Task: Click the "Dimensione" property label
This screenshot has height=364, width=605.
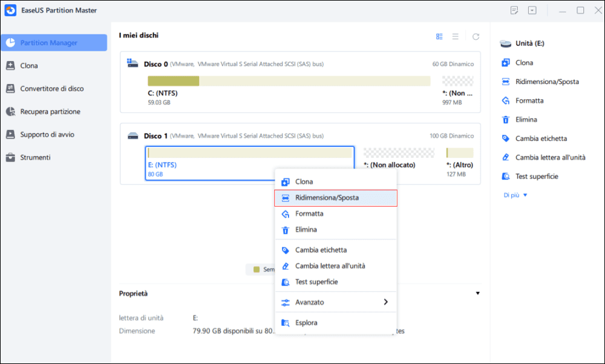Action: [137, 331]
